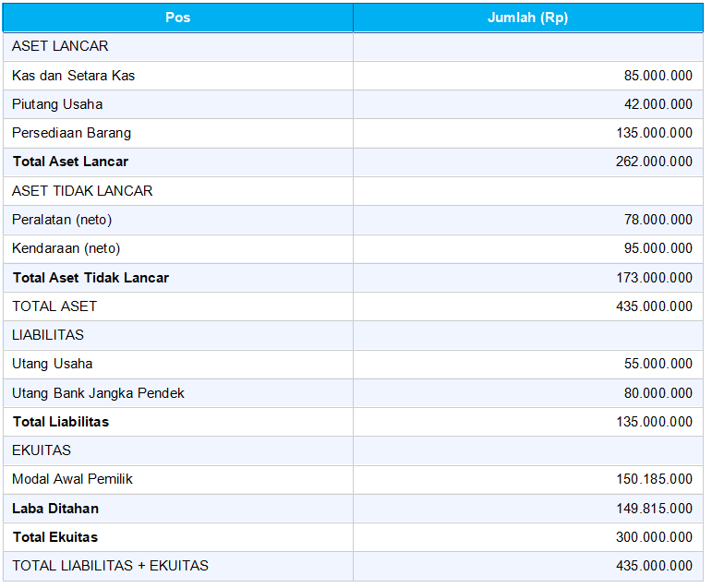Select the 'Persediaan Barang' label
This screenshot has width=712, height=588.
(72, 133)
